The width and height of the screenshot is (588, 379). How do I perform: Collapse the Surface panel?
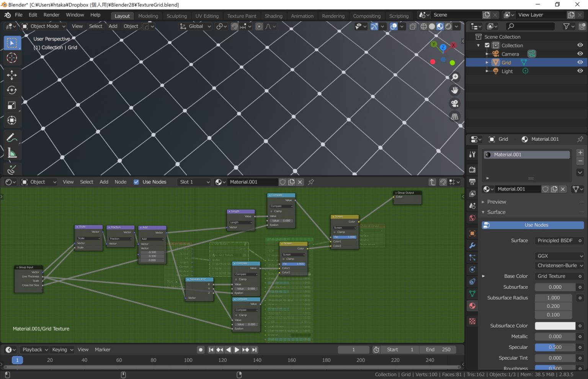point(496,212)
